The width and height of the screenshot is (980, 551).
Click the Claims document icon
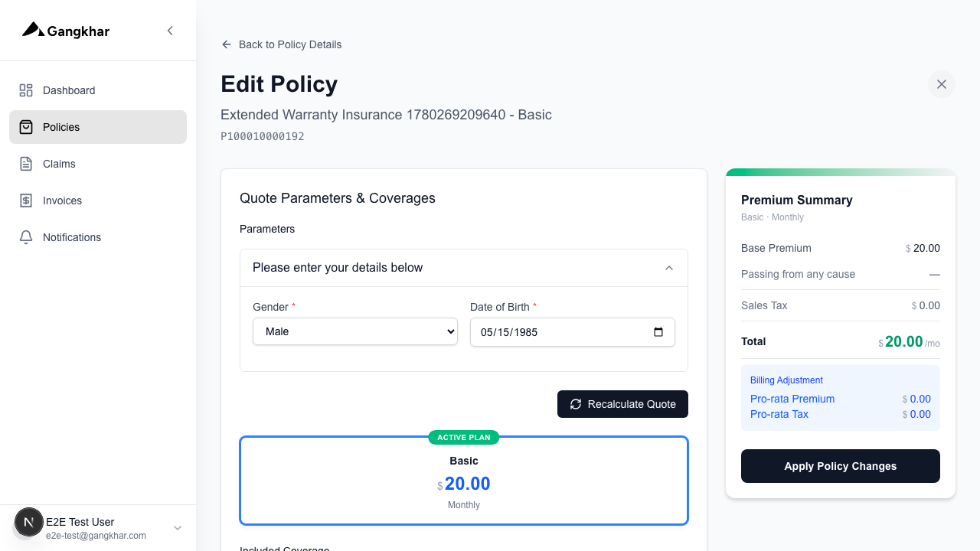point(26,164)
